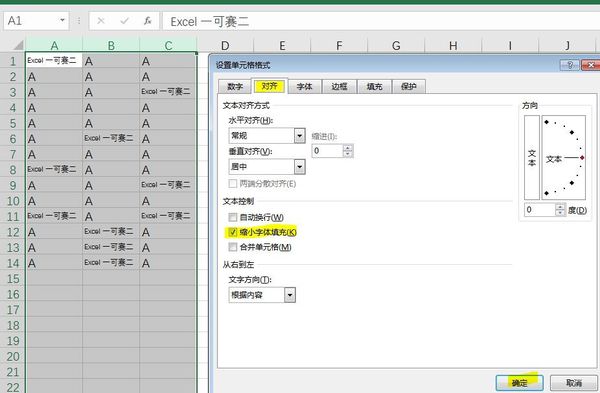Toggle the 合并单元格 checkbox
Image resolution: width=600 pixels, height=393 pixels.
pos(233,247)
